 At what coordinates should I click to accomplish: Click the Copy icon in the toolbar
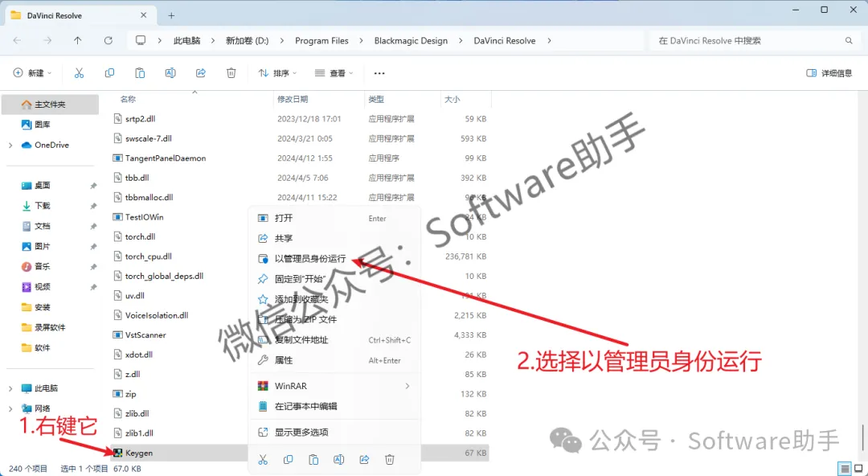(109, 73)
